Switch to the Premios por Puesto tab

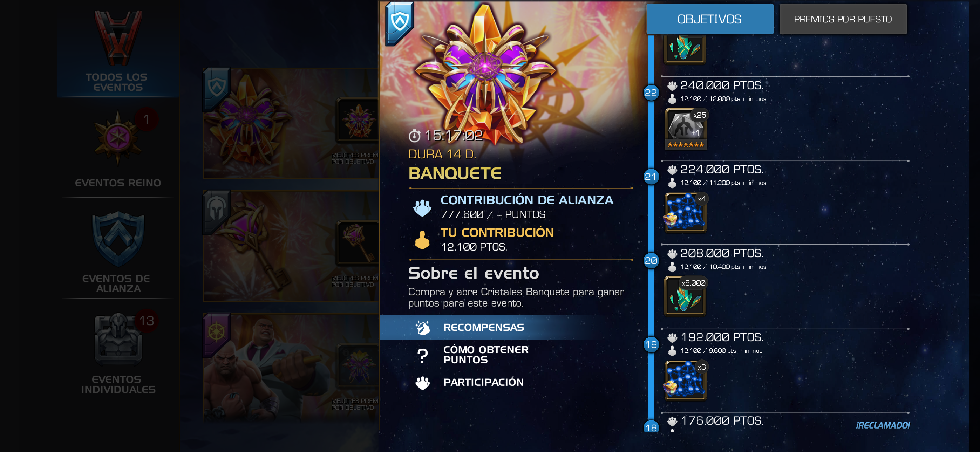pos(843,19)
